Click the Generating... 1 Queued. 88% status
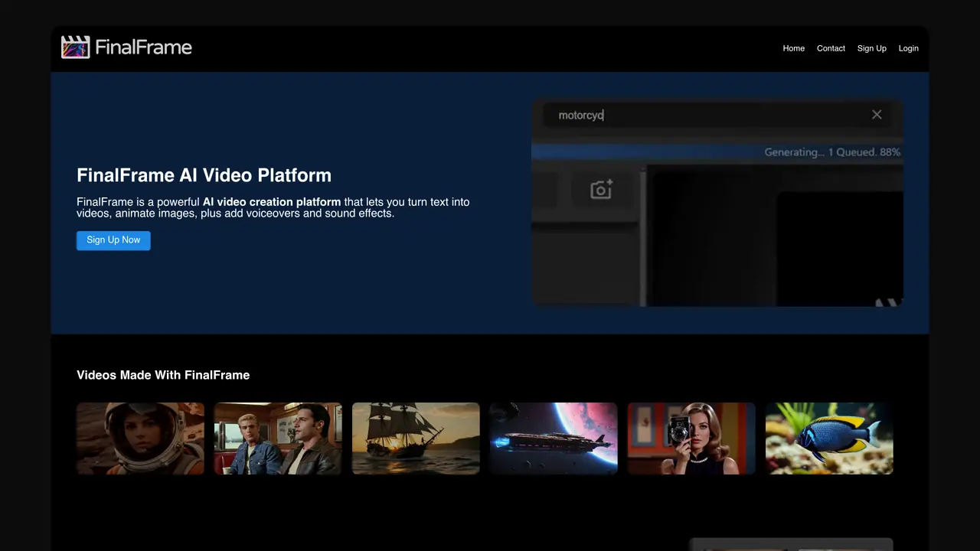 pos(832,152)
